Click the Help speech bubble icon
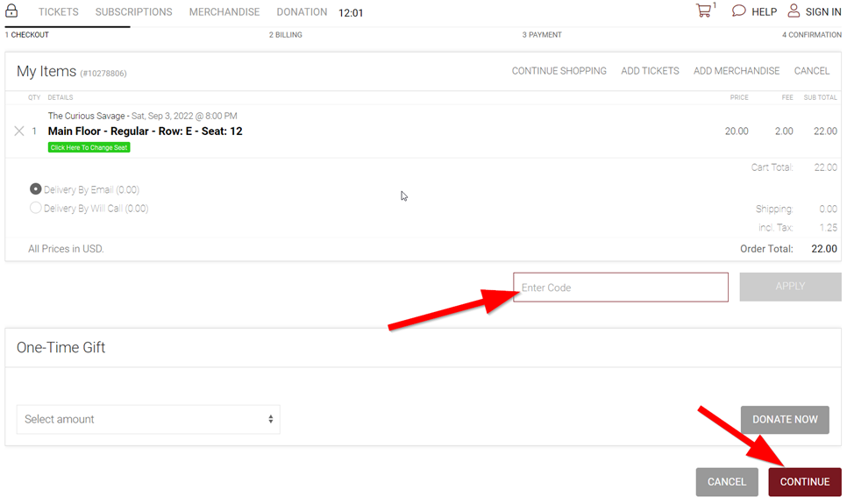 [739, 11]
